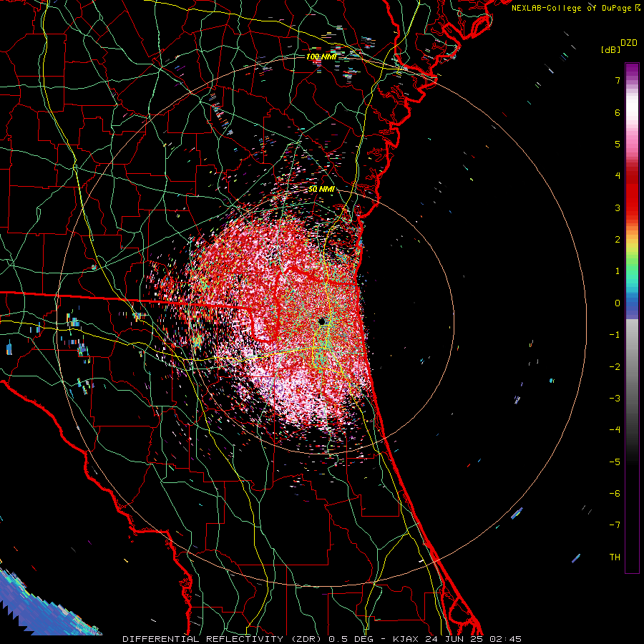Image resolution: width=644 pixels, height=644 pixels.
Task: Click the -7 value on the legend scale
Action: pyautogui.click(x=615, y=525)
